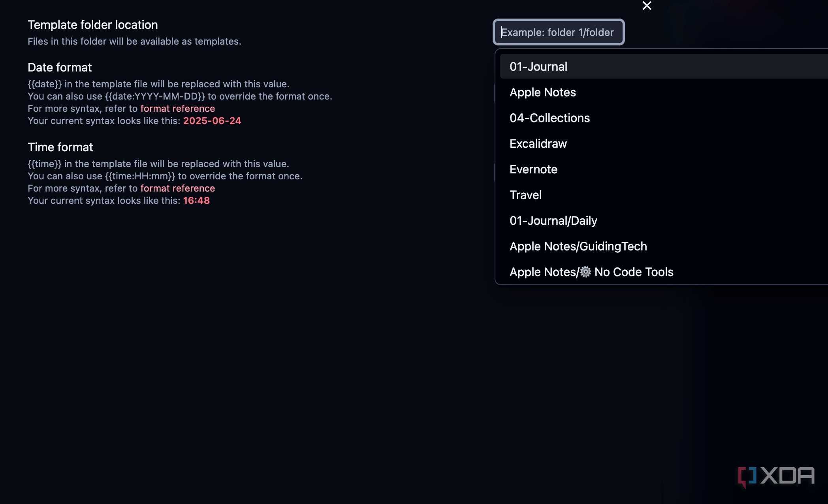
Task: Select 01-Journal folder suggestion
Action: point(664,66)
